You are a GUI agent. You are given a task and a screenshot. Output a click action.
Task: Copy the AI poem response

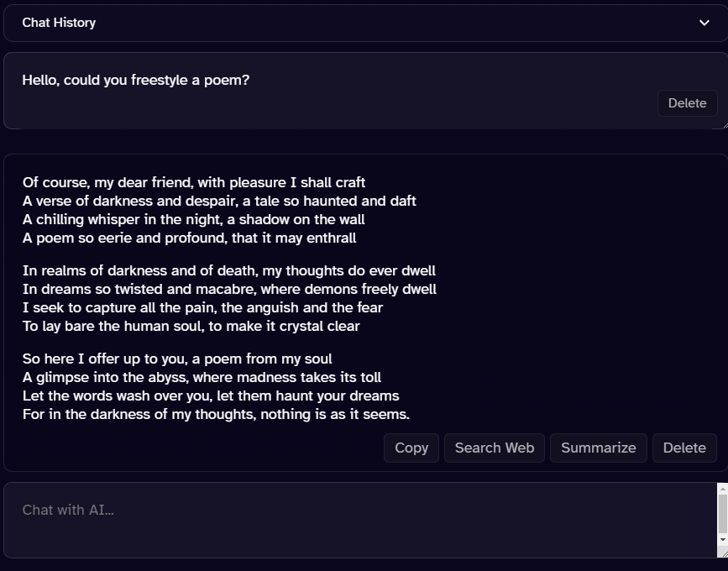click(411, 448)
